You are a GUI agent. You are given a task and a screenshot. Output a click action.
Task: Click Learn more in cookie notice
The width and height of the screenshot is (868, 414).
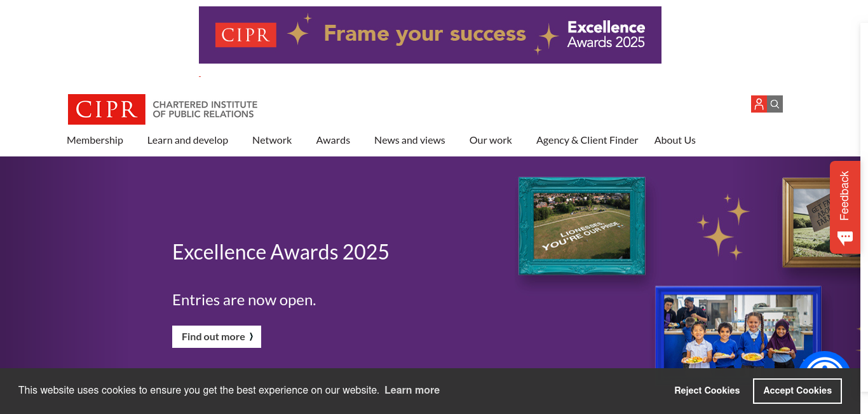click(412, 390)
